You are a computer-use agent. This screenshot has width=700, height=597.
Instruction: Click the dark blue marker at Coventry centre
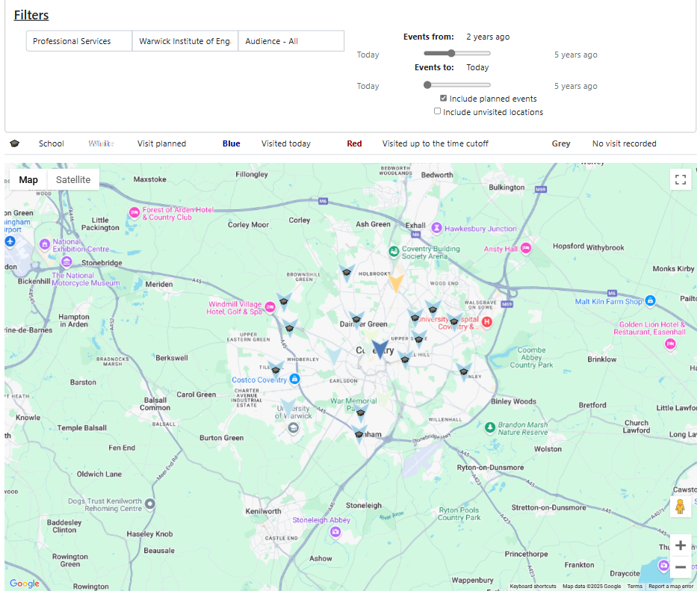[x=381, y=349]
